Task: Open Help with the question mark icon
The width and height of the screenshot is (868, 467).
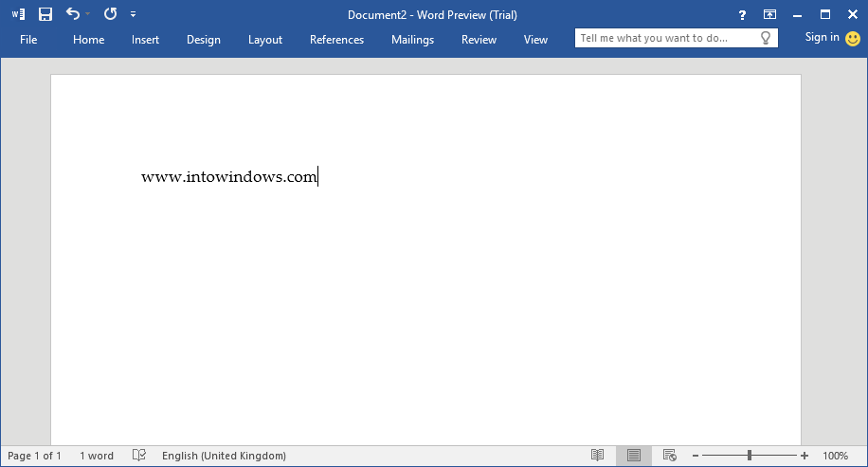Action: tap(742, 15)
